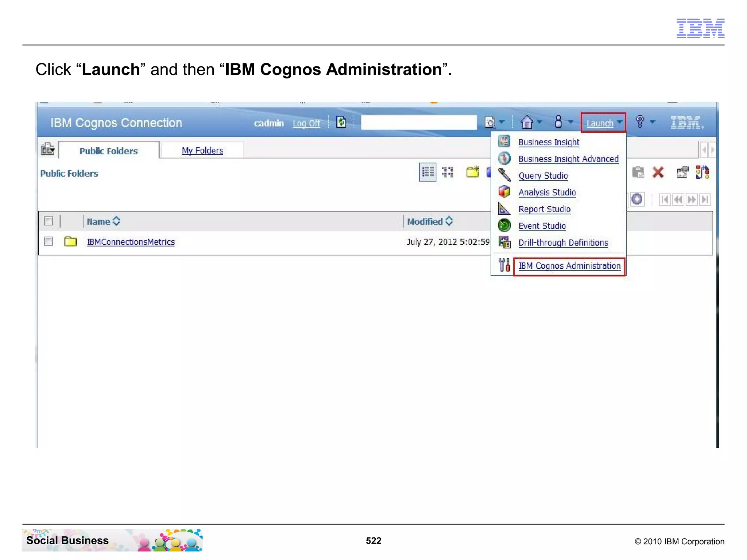The height and width of the screenshot is (560, 747).
Task: Click the Set Properties icon
Action: [682, 172]
